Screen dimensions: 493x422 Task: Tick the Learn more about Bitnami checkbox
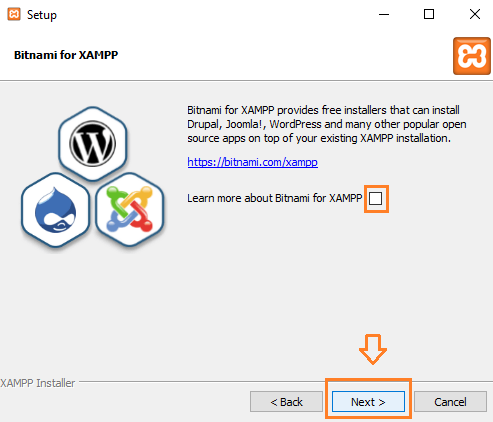point(376,199)
